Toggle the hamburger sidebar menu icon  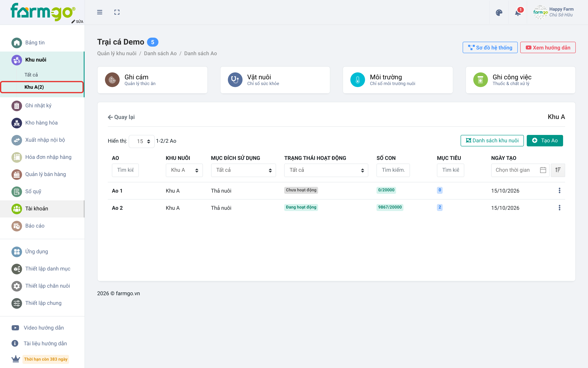point(100,12)
